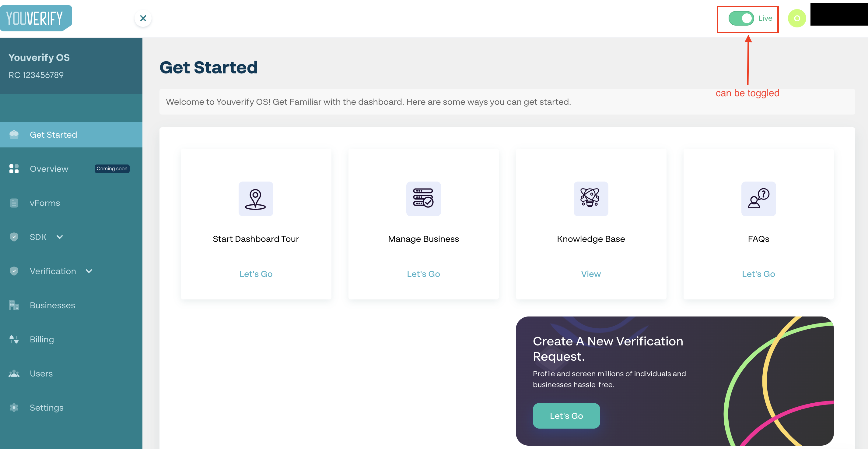Viewport: 868px width, 449px height.
Task: Click Let's Go under Start Dashboard Tour
Action: (x=256, y=274)
